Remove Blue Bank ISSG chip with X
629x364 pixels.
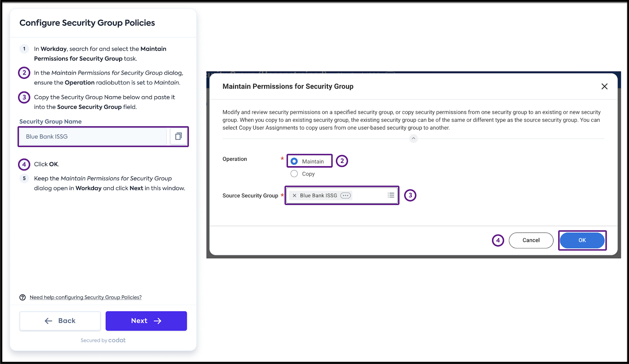tap(294, 196)
